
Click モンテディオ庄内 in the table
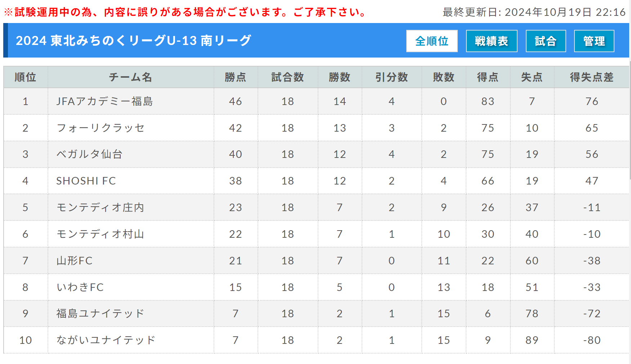(x=100, y=208)
